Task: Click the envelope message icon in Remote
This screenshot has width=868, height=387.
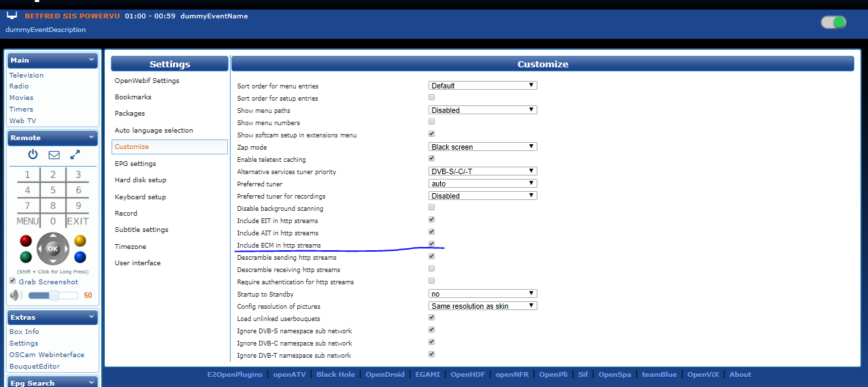Action: coord(54,155)
